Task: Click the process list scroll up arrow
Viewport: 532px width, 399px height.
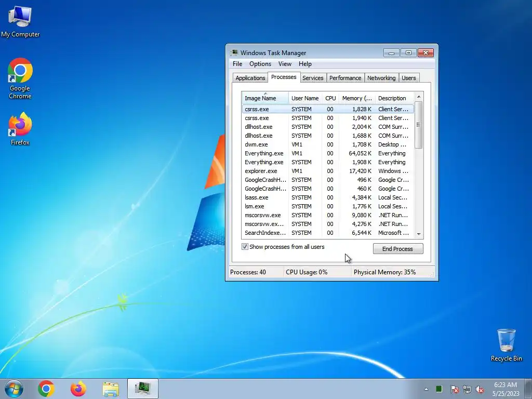Action: (419, 97)
